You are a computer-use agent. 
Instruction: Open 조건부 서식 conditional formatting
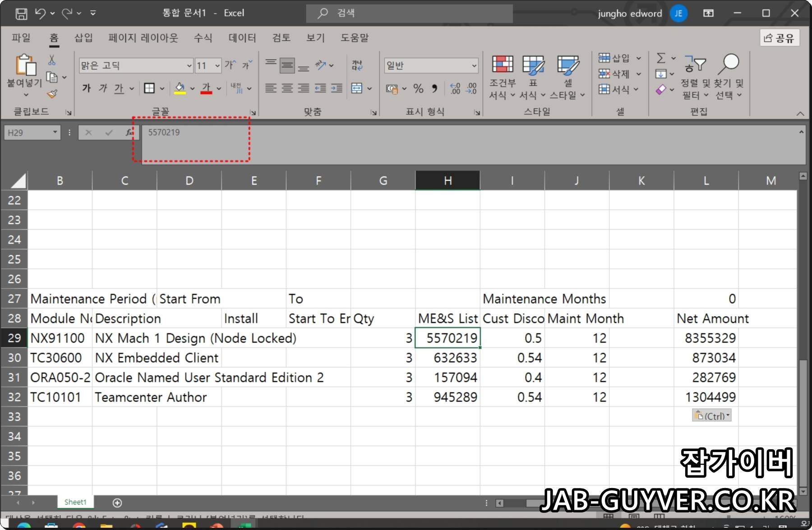click(x=503, y=77)
